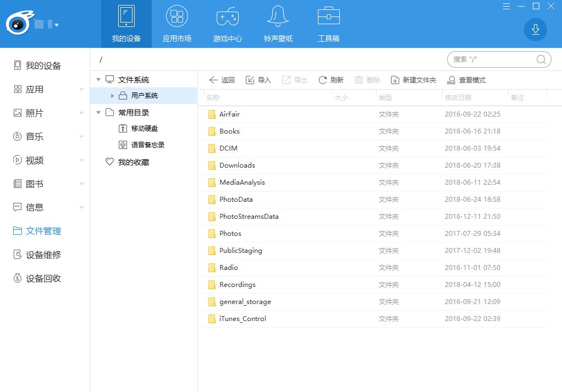Open the App Market (应用市场) tab

[x=177, y=24]
